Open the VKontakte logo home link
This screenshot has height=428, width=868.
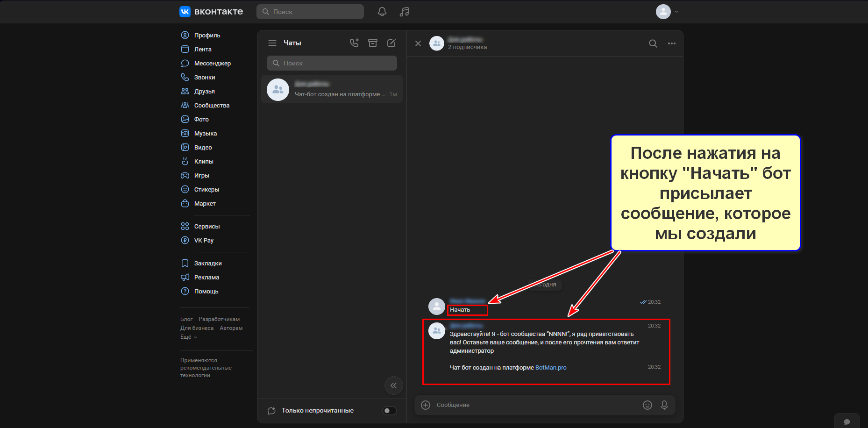[x=211, y=12]
